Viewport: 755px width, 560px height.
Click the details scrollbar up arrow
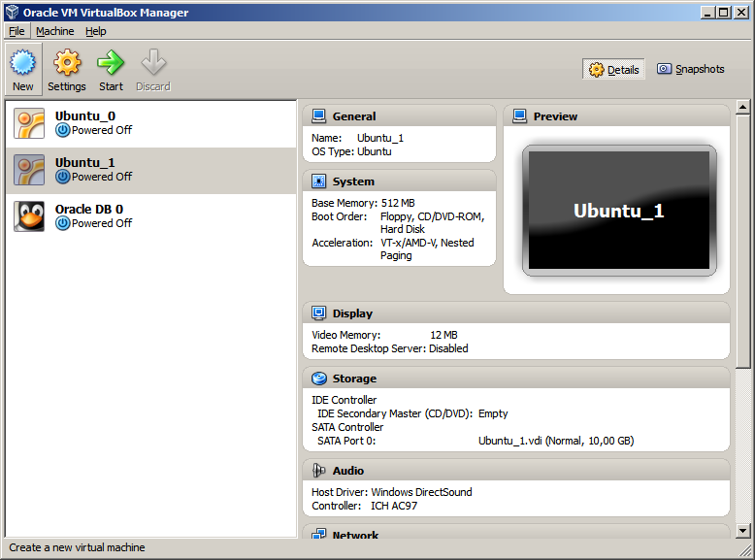[743, 107]
